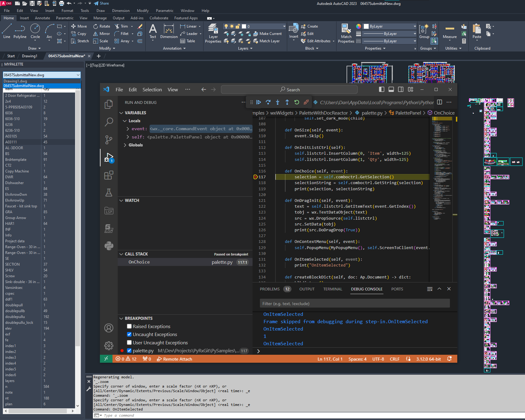
Task: Step over in the debug toolbar
Action: pos(268,102)
